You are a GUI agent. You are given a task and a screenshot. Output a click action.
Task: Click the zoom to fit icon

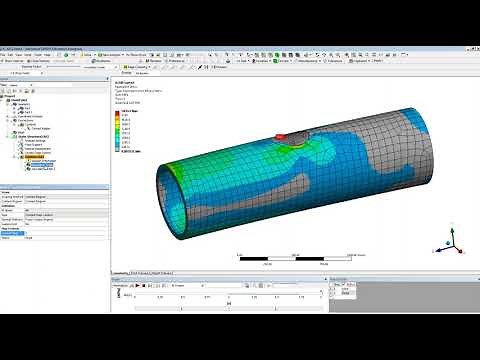[x=347, y=55]
